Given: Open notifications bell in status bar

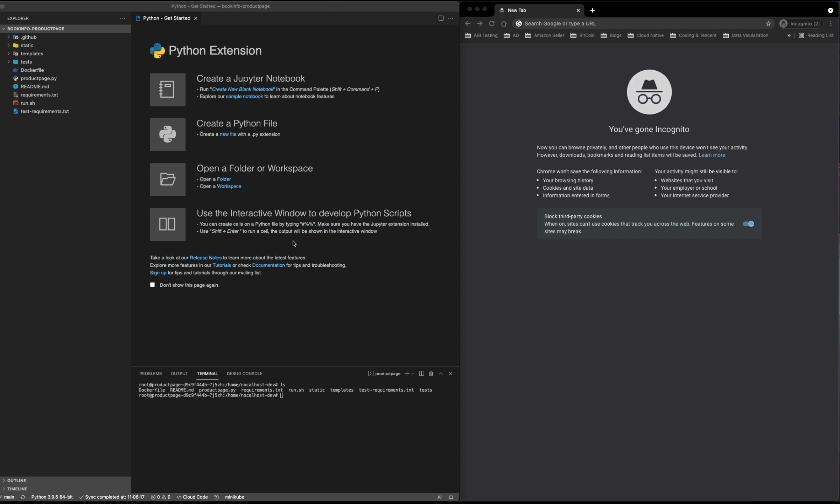Looking at the screenshot, I should (451, 497).
